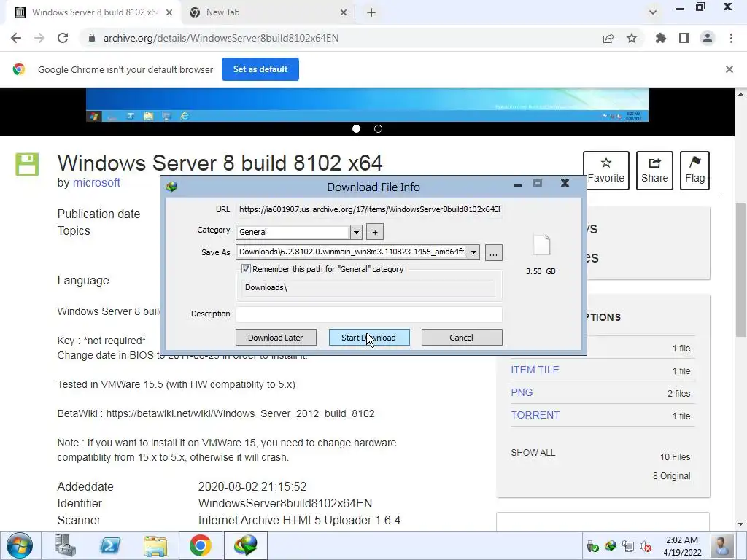The image size is (747, 560).
Task: Click SHOW ALL download options
Action: pos(533,452)
